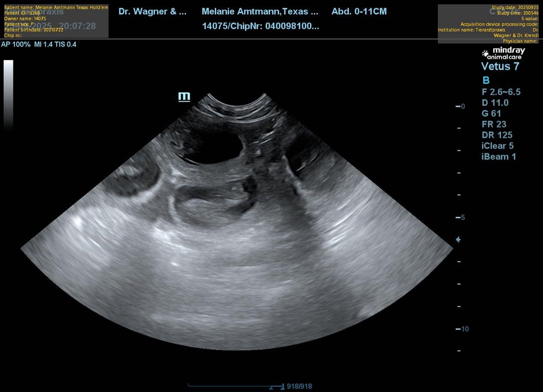Select the depth D 11.0 parameter
This screenshot has height=392, width=543.
tap(495, 103)
